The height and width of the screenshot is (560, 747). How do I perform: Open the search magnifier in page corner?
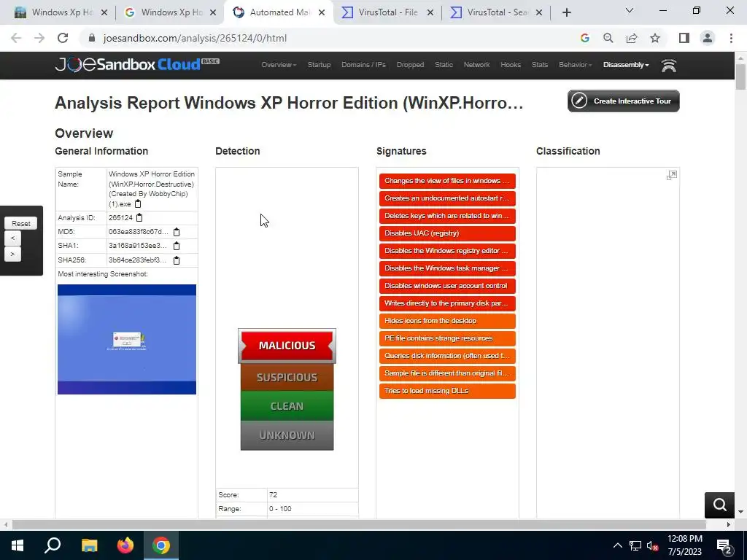click(719, 505)
